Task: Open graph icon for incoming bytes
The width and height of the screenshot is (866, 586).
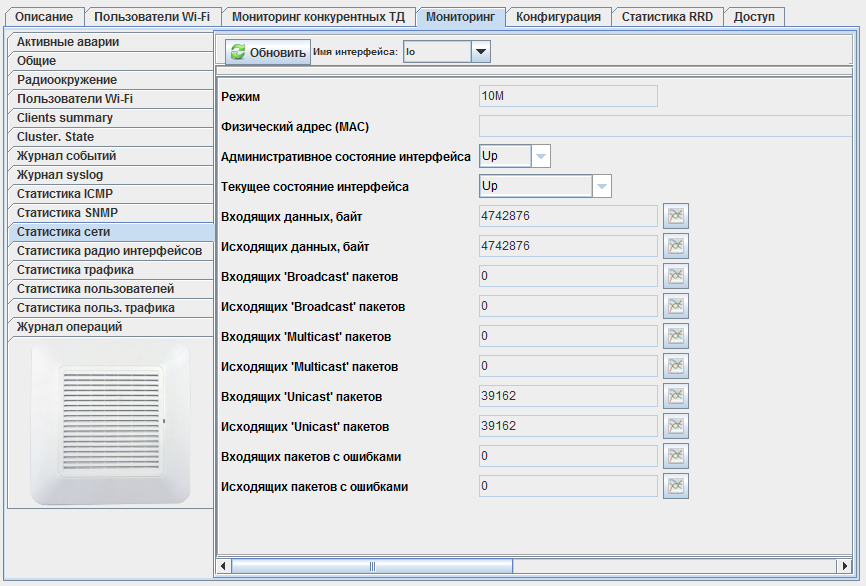Action: click(x=677, y=216)
